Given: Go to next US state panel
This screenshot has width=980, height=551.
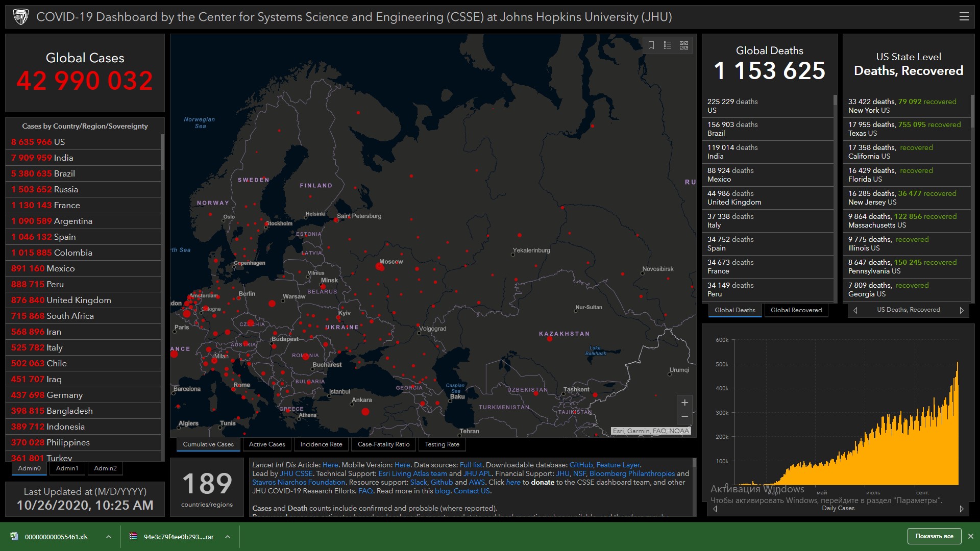Looking at the screenshot, I should [962, 310].
